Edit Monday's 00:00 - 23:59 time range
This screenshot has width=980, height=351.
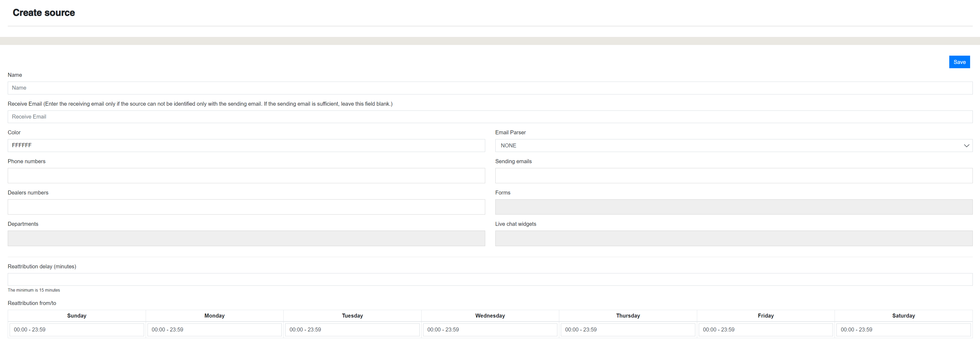[x=215, y=330]
